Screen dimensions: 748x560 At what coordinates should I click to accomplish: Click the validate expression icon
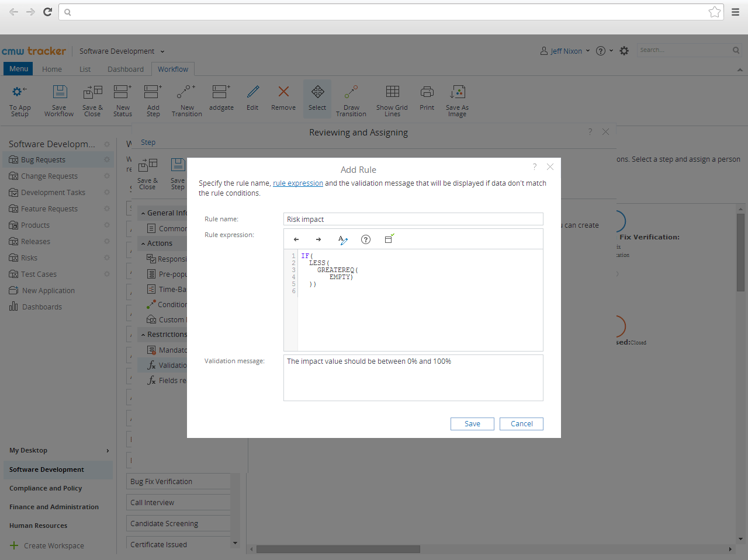click(x=389, y=239)
